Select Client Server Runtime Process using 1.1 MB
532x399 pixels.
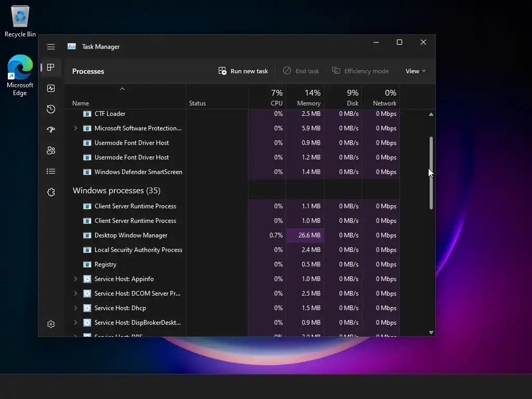point(232,206)
